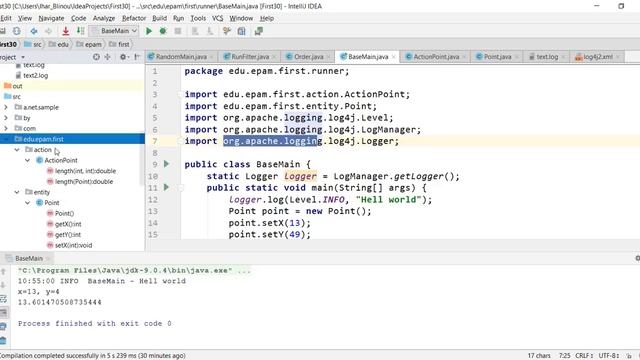The width and height of the screenshot is (640, 360).
Task: Collapse the Point class node
Action: click(27, 203)
